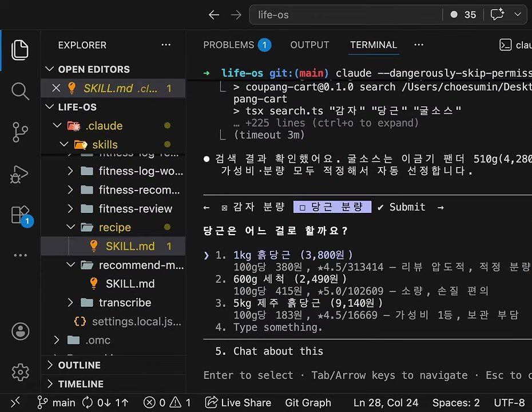The width and height of the screenshot is (532, 412).
Task: Open the chat dropdown chevron
Action: coord(518,15)
